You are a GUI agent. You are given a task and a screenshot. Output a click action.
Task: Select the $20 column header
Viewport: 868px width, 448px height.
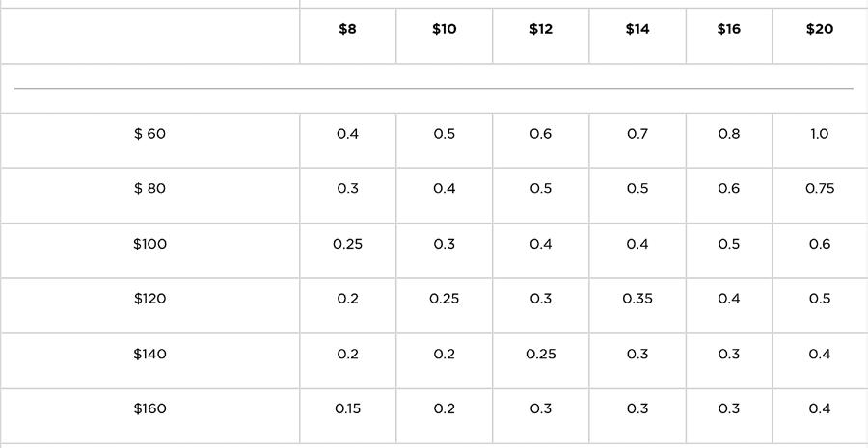820,29
